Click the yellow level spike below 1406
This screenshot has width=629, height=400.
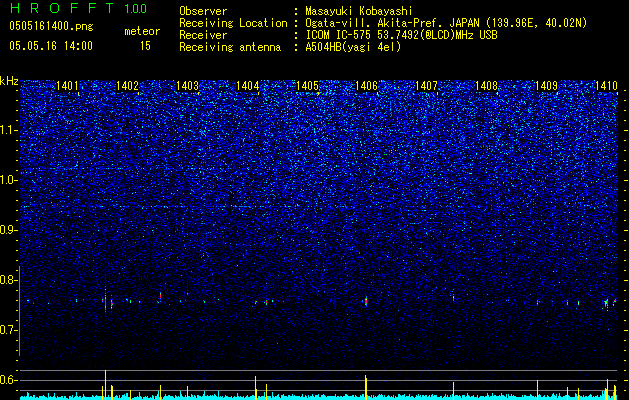point(366,387)
